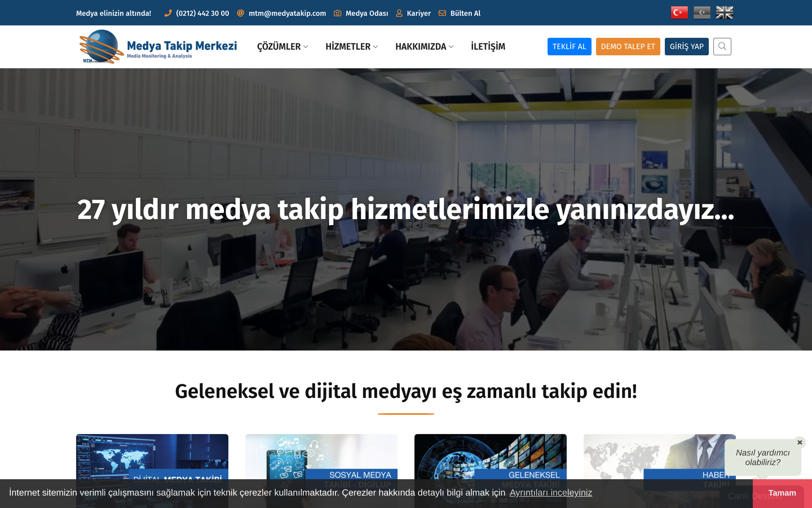Click the Medya Takip Merkezi globe logo

click(101, 46)
